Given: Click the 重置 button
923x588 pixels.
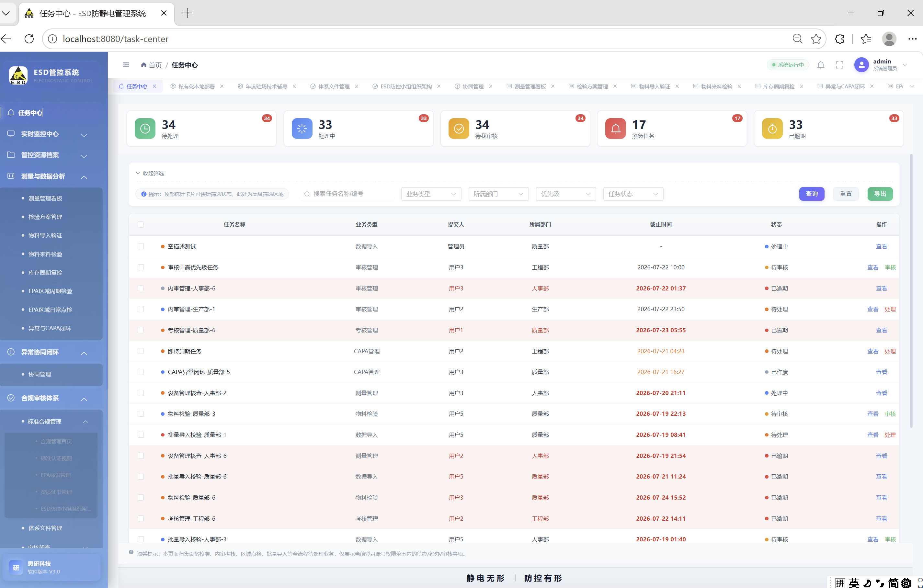Looking at the screenshot, I should pyautogui.click(x=846, y=194).
